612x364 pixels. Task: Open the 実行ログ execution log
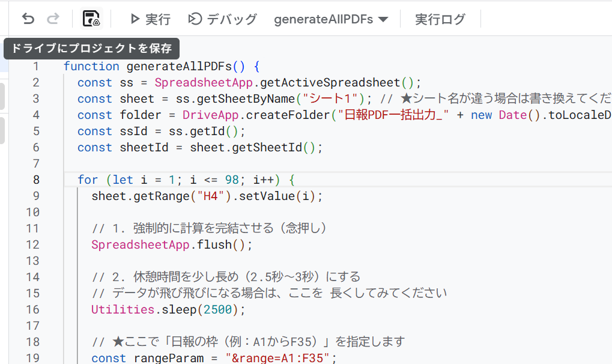[440, 19]
